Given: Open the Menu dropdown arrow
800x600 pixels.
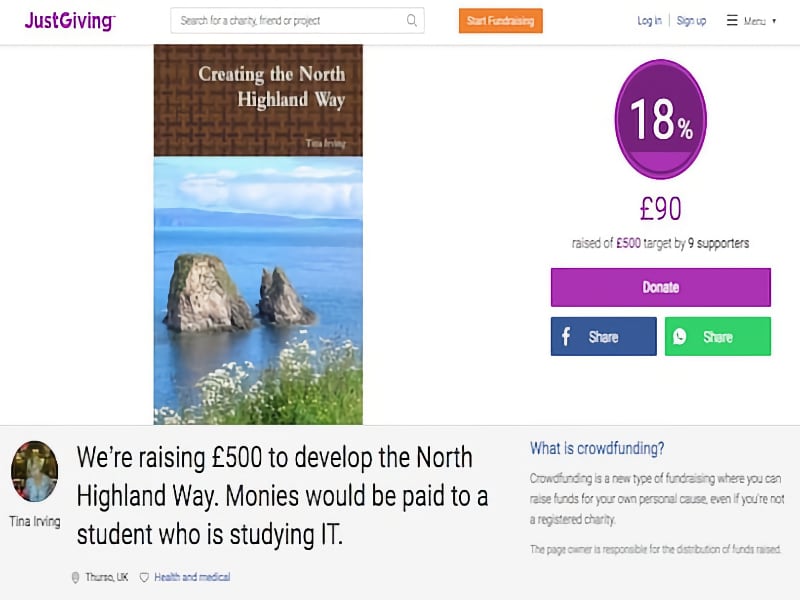Looking at the screenshot, I should 773,20.
